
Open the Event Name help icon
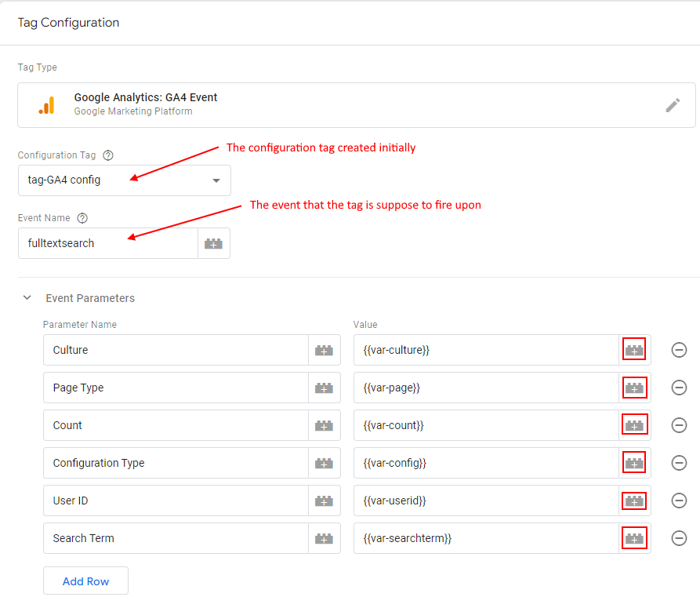pyautogui.click(x=82, y=218)
